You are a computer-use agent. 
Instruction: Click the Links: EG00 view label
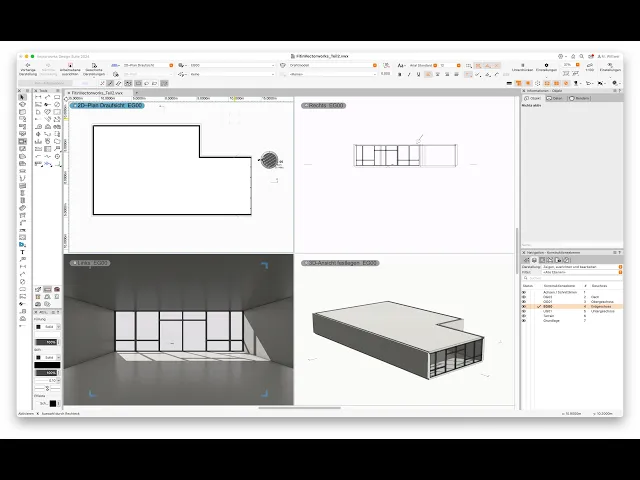[90, 263]
